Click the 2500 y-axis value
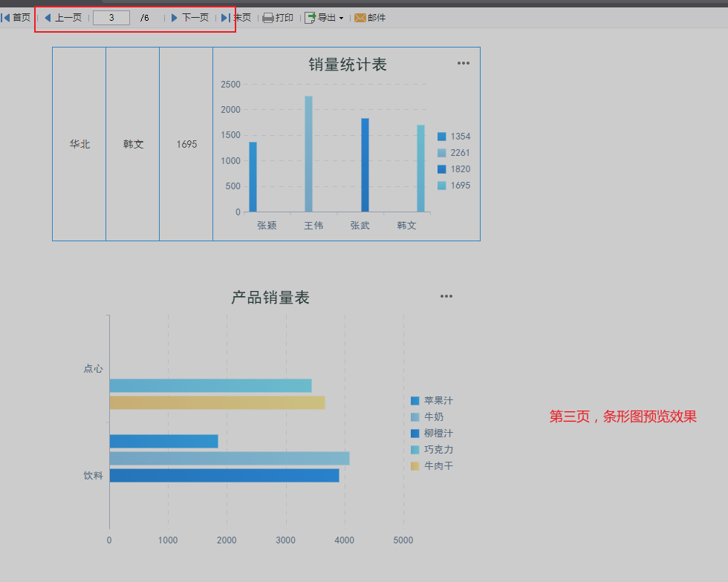Viewport: 728px width, 582px height. [x=231, y=85]
